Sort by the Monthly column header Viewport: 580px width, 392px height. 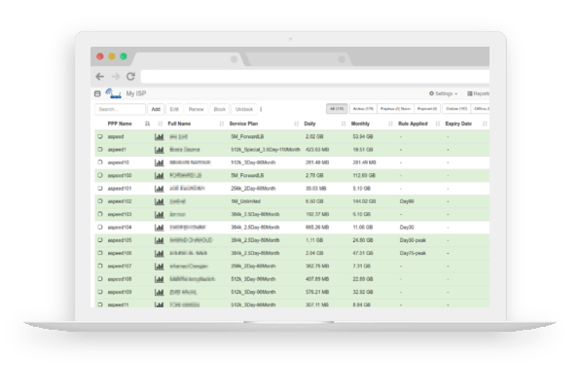360,124
